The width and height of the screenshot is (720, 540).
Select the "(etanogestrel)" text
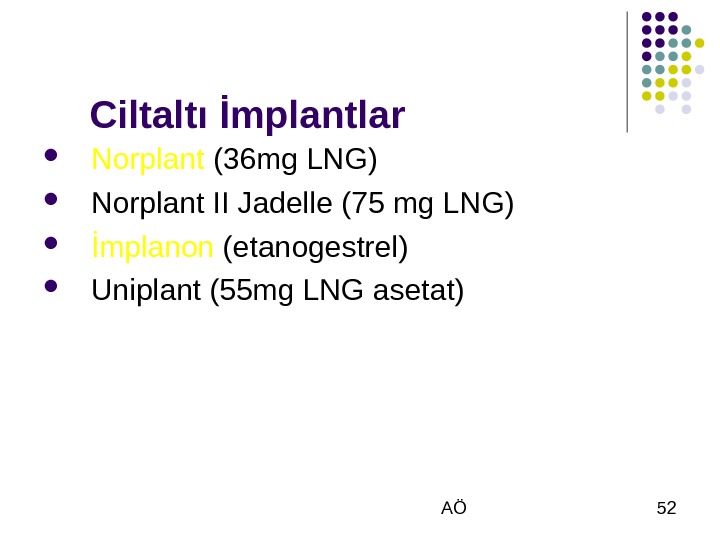click(x=315, y=247)
